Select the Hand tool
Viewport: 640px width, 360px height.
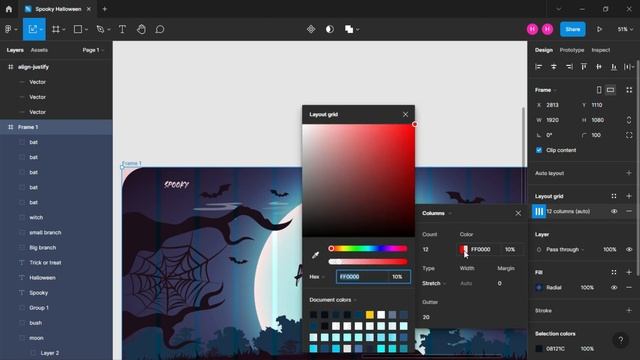point(141,29)
